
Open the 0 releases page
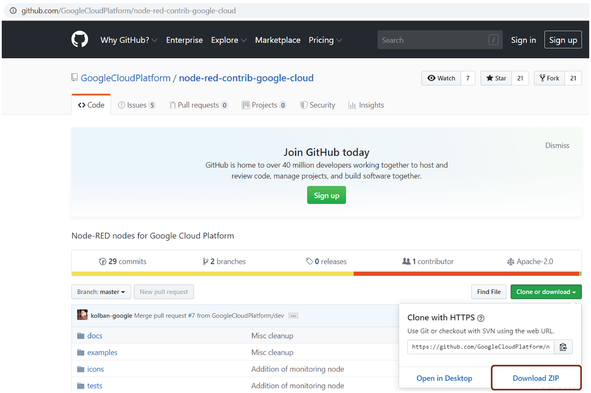pyautogui.click(x=326, y=261)
